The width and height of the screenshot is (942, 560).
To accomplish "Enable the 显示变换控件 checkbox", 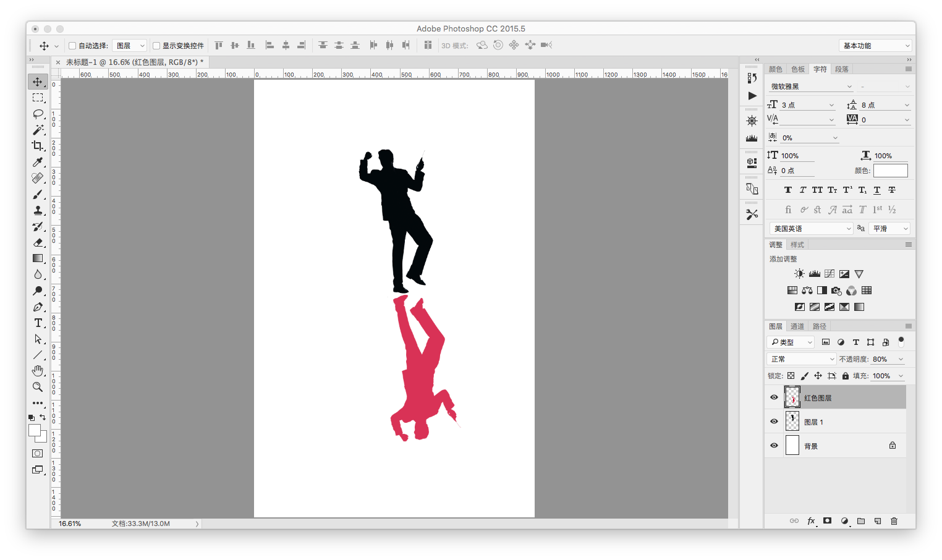I will (x=156, y=46).
